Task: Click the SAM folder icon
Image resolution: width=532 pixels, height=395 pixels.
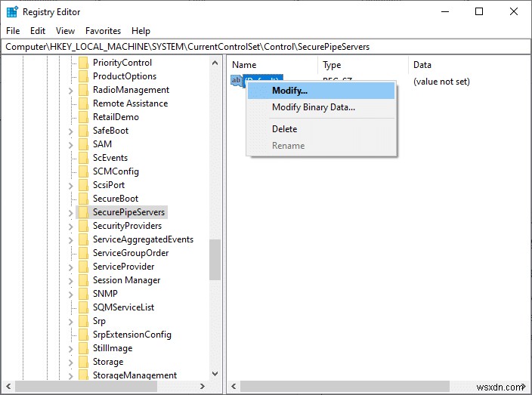Action: click(83, 144)
